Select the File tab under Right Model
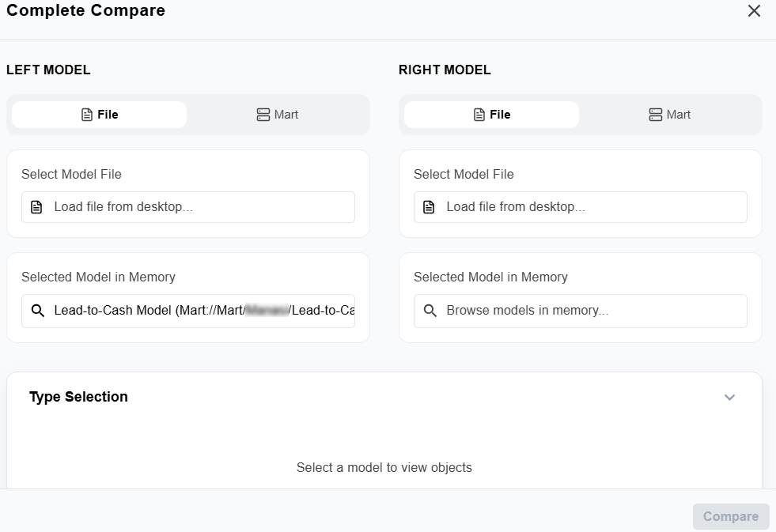The width and height of the screenshot is (776, 532). (491, 115)
